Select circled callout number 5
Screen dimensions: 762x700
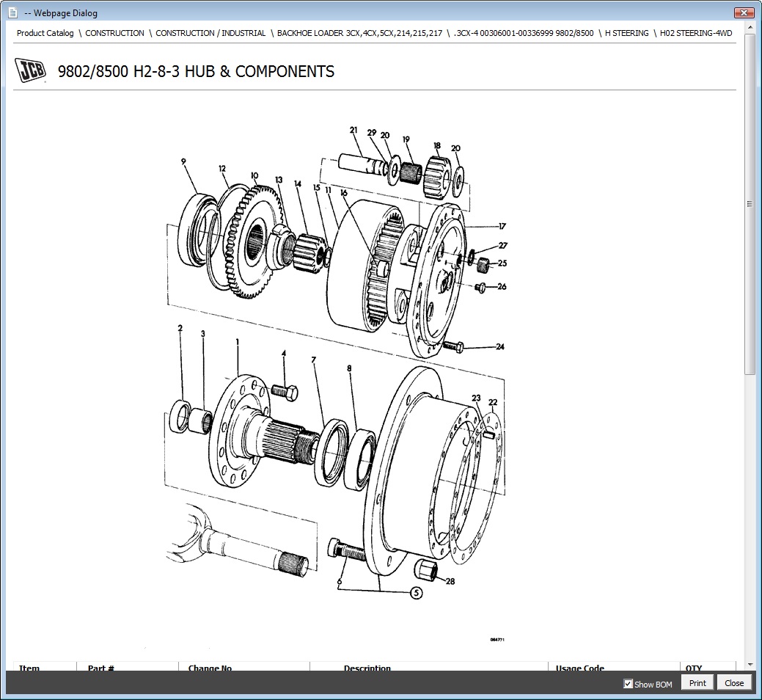(417, 593)
